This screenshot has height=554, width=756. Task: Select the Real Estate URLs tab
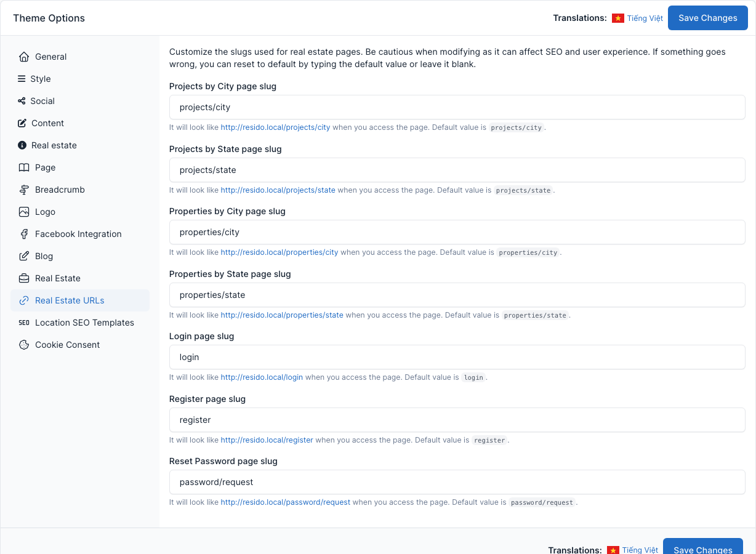point(80,300)
